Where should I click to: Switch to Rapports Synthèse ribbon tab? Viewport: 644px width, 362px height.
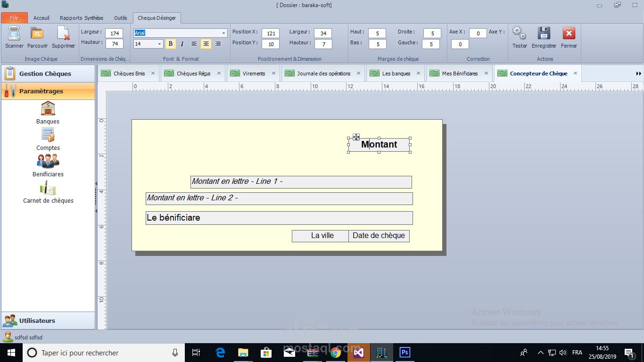[x=82, y=18]
